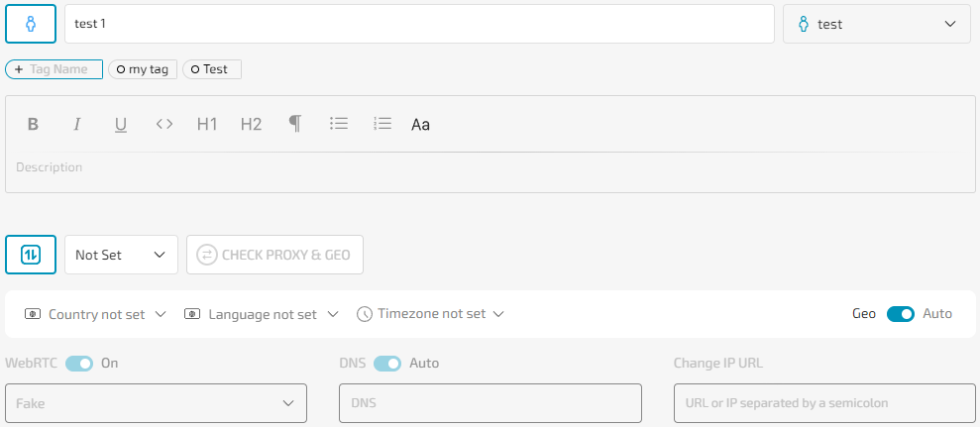This screenshot has width=980, height=427.
Task: Click the Aa font size button
Action: tap(420, 125)
